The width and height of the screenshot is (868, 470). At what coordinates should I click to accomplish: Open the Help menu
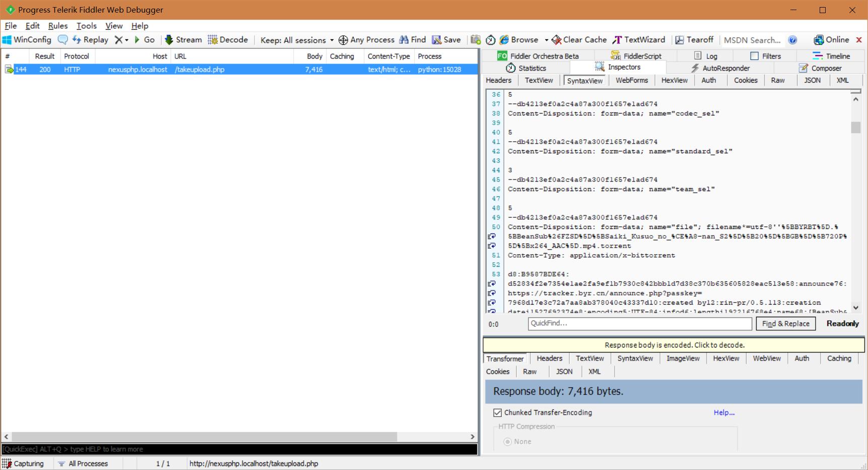(x=140, y=26)
